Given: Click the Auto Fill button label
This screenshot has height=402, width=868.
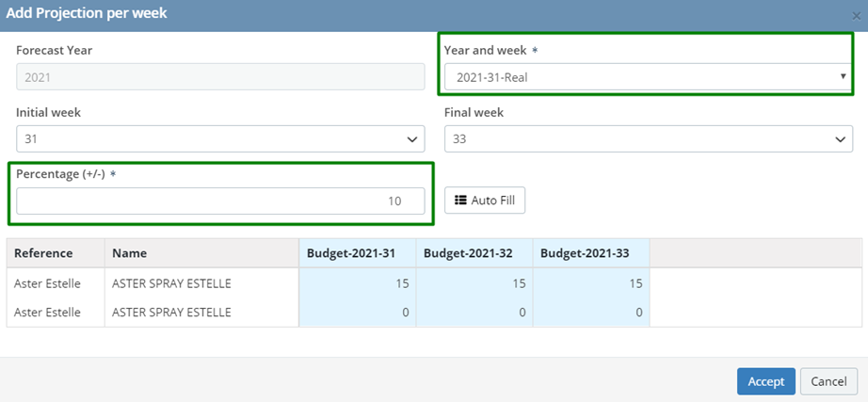Looking at the screenshot, I should pos(492,201).
